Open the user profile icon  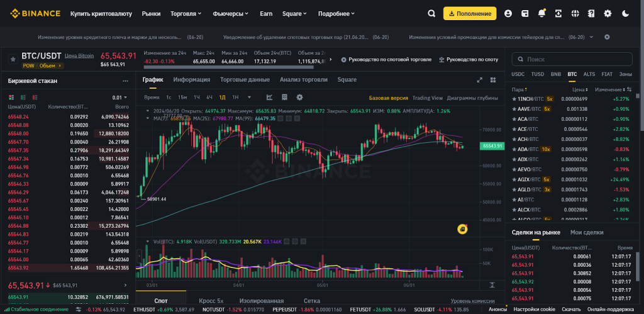coord(508,13)
